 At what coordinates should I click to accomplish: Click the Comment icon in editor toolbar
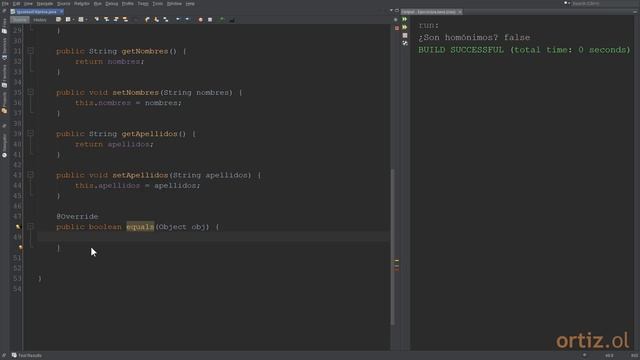pyautogui.click(x=222, y=19)
